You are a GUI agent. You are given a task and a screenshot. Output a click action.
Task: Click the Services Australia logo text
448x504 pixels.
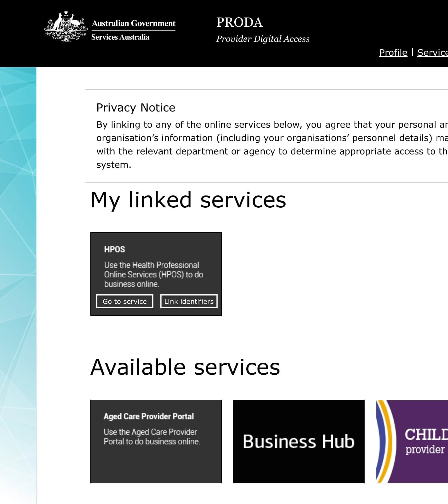pyautogui.click(x=120, y=37)
